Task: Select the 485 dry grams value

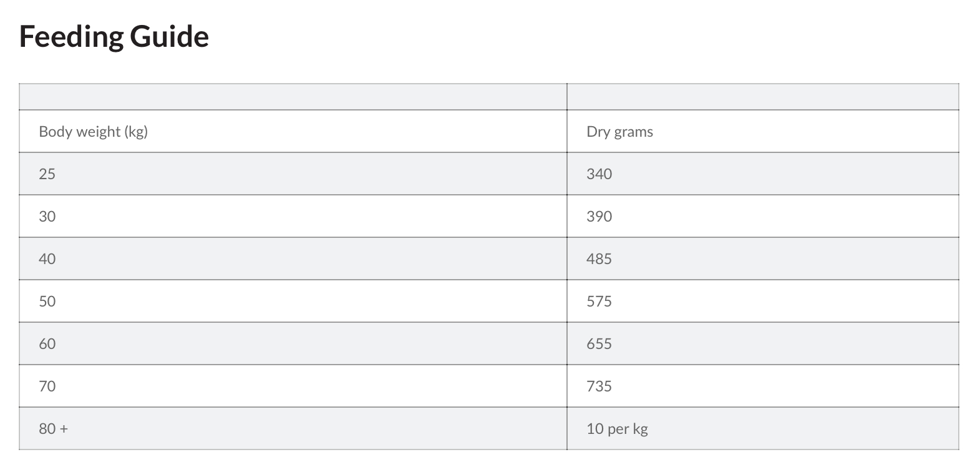Action: 599,259
